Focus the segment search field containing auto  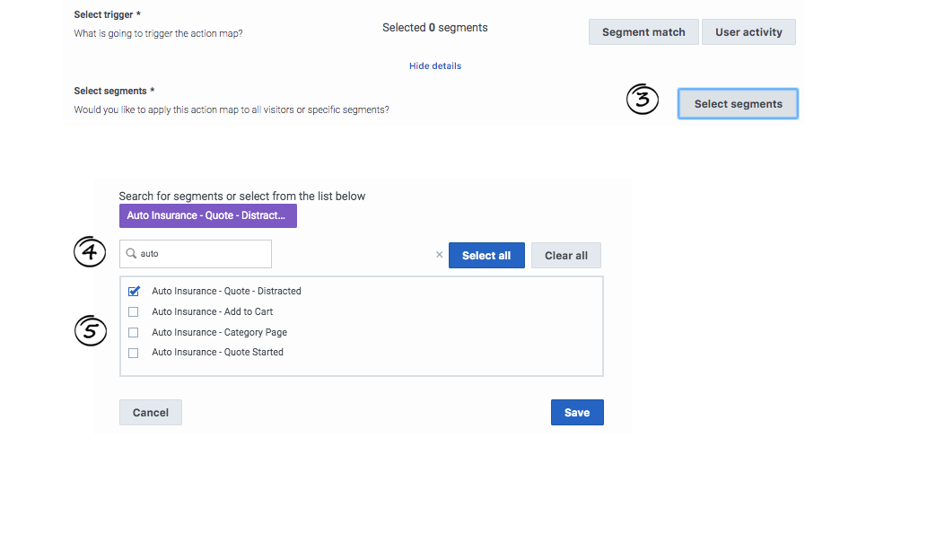196,254
